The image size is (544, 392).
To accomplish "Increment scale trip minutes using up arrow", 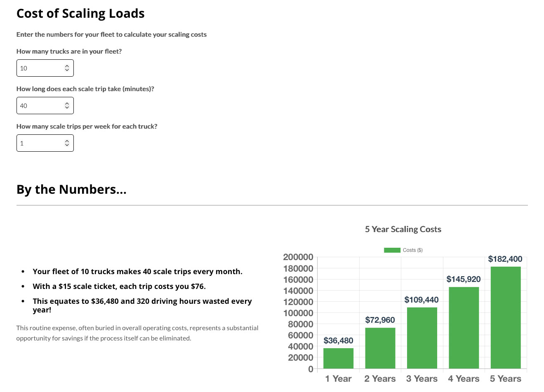I will point(67,104).
